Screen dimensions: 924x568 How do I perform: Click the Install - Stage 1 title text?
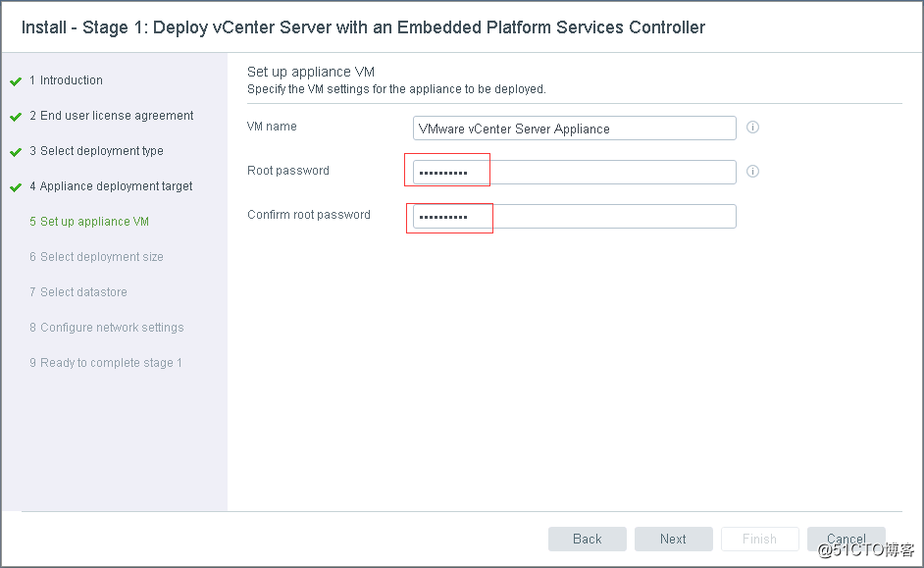tap(363, 27)
